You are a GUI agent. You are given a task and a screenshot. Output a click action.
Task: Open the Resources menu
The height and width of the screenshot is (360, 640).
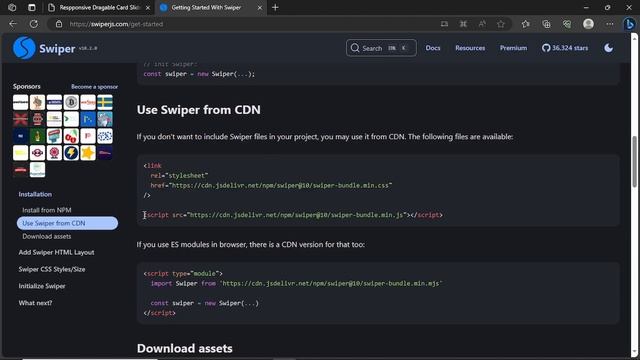(470, 48)
